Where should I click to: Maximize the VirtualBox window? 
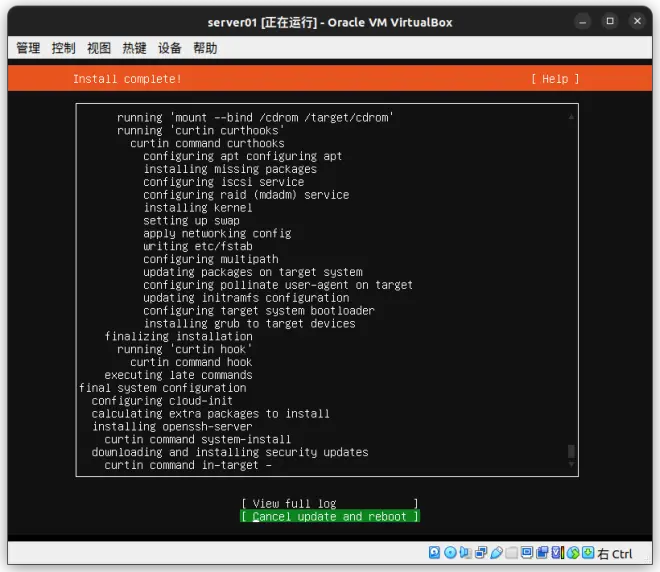click(610, 21)
